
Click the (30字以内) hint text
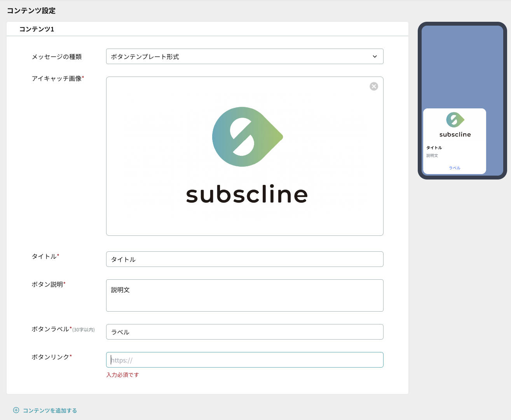84,330
